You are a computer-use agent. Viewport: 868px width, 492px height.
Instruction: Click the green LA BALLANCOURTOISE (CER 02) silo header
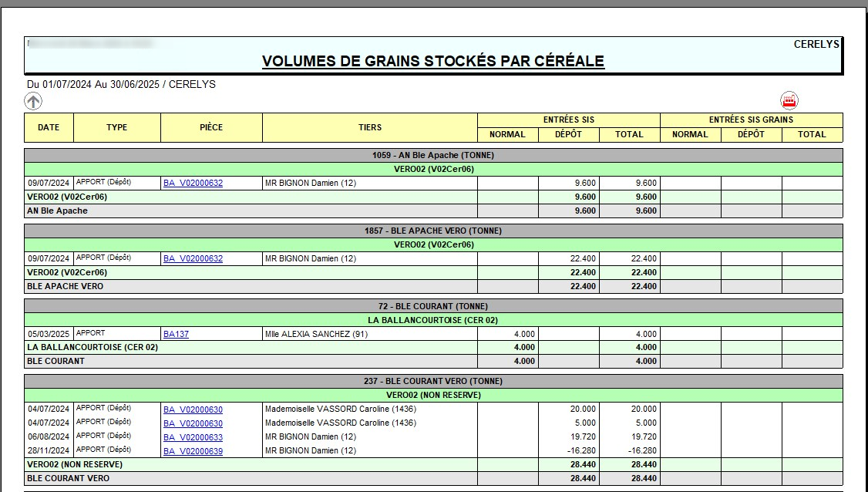click(x=432, y=320)
